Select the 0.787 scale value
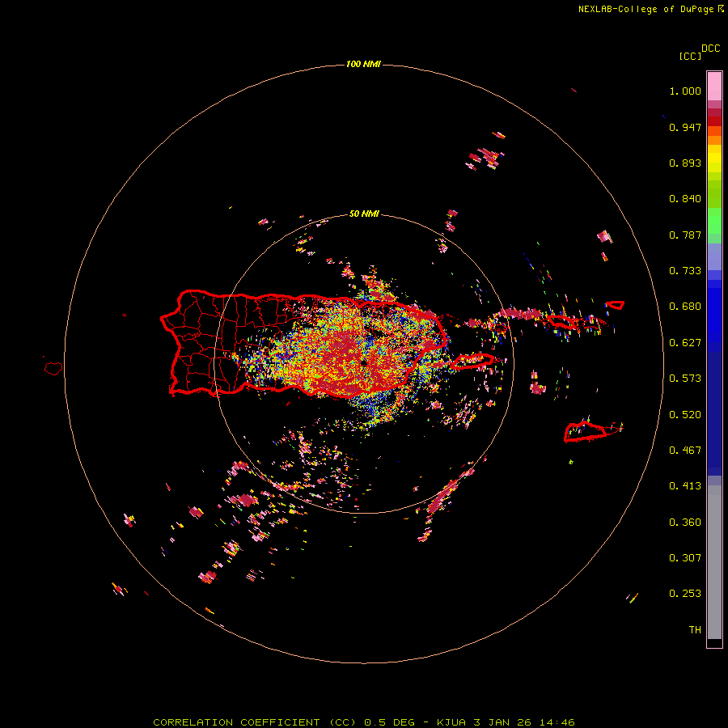The width and height of the screenshot is (728, 728). click(x=685, y=235)
